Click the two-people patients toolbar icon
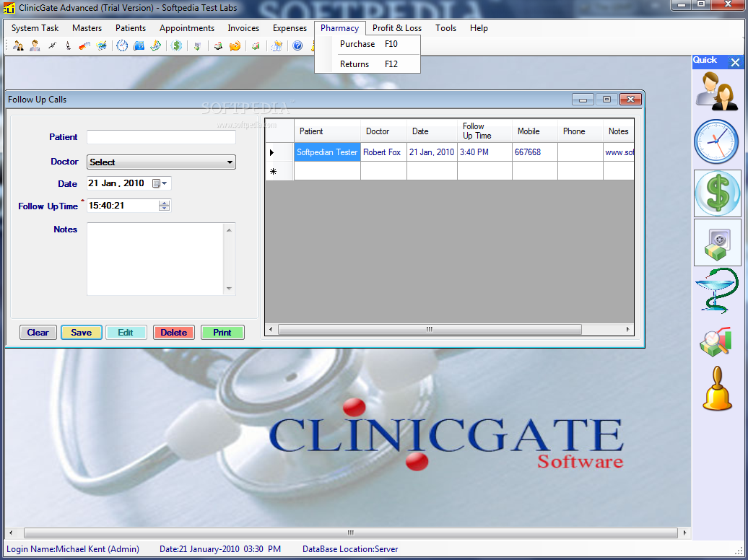This screenshot has width=748, height=560. (18, 45)
